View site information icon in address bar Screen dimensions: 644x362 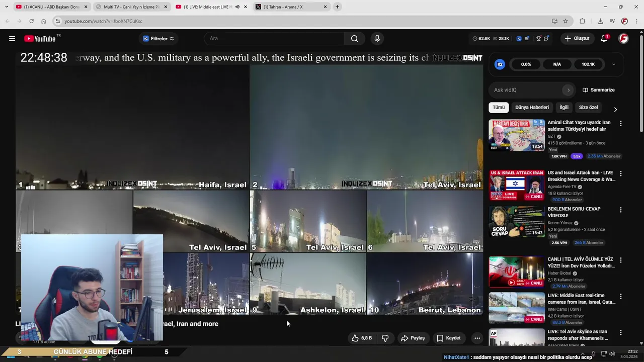(58, 21)
